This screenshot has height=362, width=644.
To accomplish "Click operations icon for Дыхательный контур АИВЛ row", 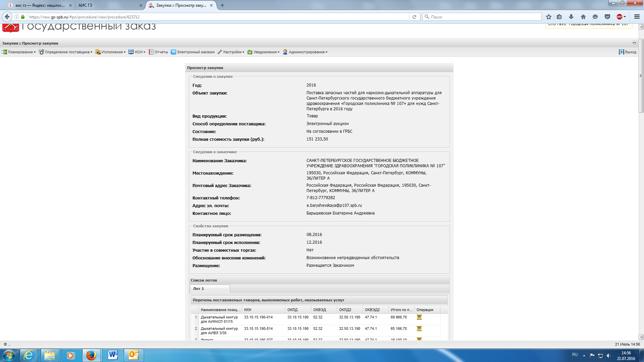I will point(419,328).
